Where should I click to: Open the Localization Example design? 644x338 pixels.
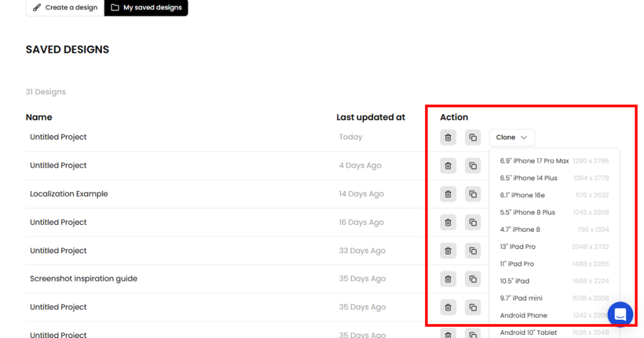[x=69, y=194]
